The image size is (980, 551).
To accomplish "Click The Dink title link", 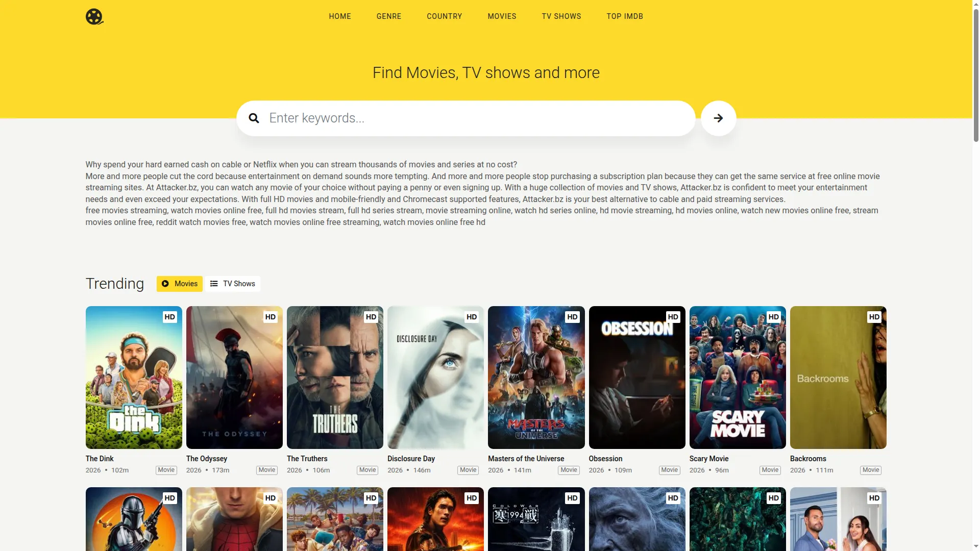I will coord(100,459).
